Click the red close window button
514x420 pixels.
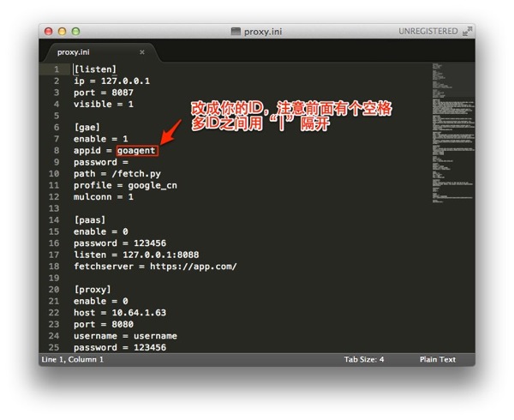point(49,31)
